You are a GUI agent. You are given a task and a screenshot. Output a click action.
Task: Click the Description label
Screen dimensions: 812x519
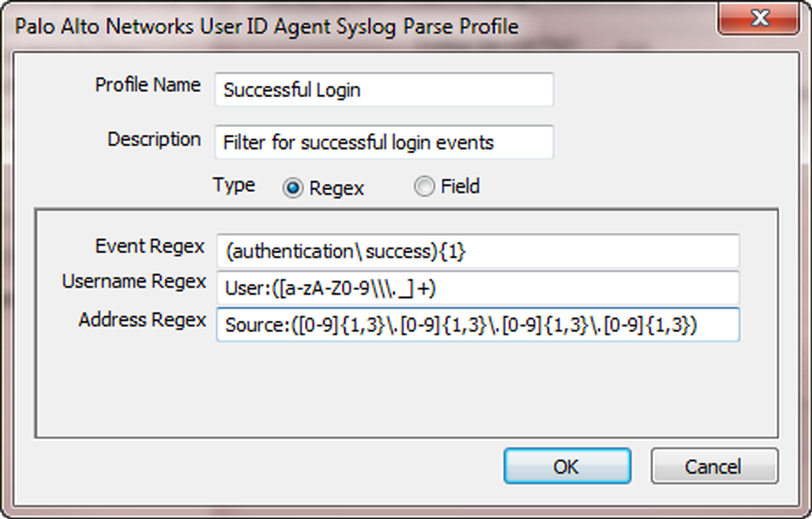pos(154,139)
